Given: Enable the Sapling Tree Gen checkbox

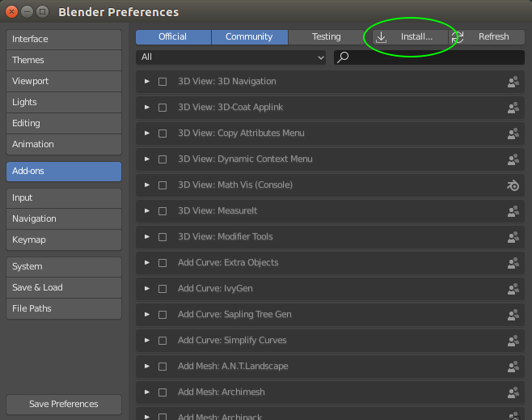Looking at the screenshot, I should 163,315.
